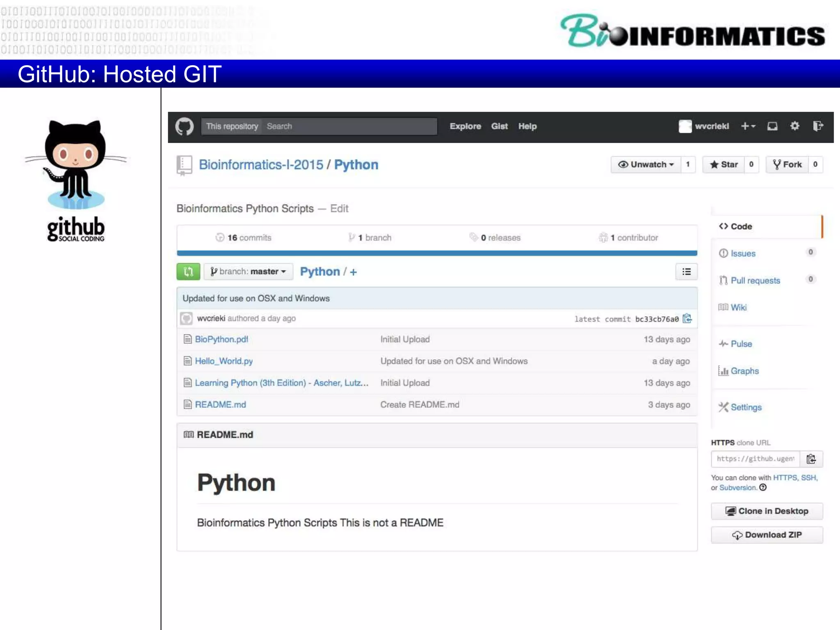Click the HTTPS clone URL field

pyautogui.click(x=756, y=459)
